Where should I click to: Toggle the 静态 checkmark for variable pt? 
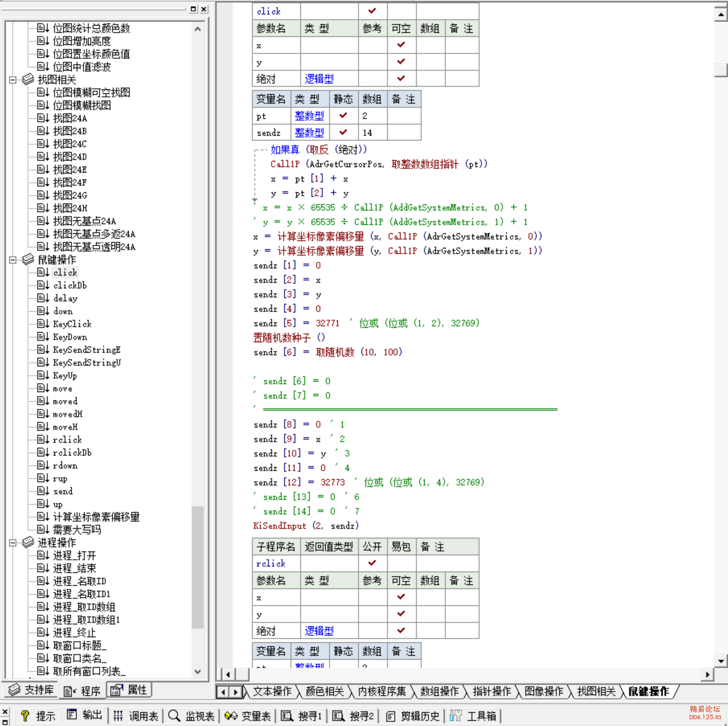tap(343, 115)
